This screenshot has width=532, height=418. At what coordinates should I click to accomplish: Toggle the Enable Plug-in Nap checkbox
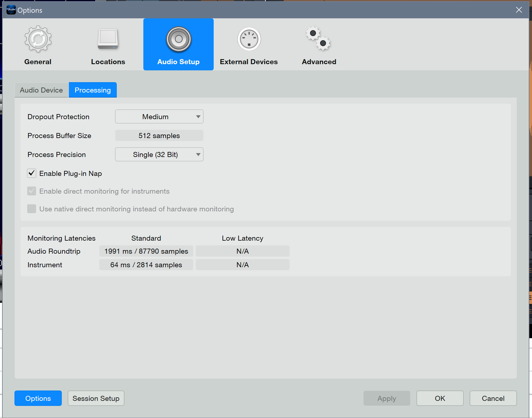(32, 173)
